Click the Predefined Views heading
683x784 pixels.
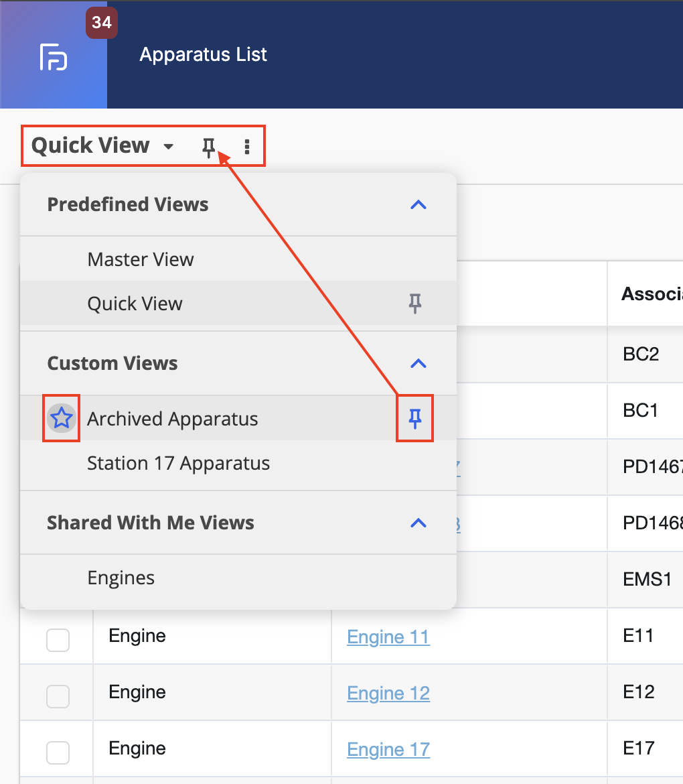pos(128,204)
